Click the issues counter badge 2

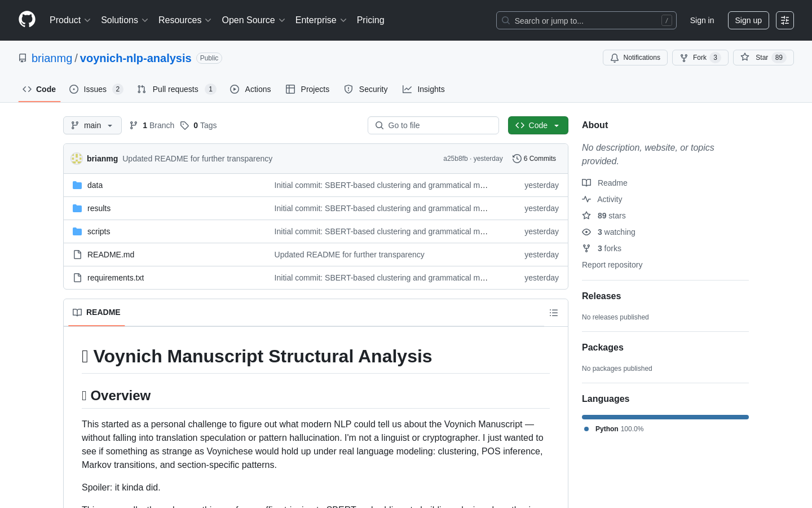pyautogui.click(x=117, y=89)
